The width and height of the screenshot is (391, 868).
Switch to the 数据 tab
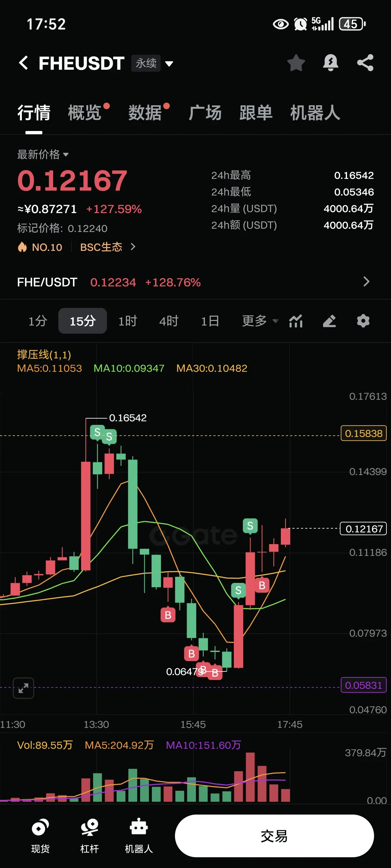tap(145, 112)
